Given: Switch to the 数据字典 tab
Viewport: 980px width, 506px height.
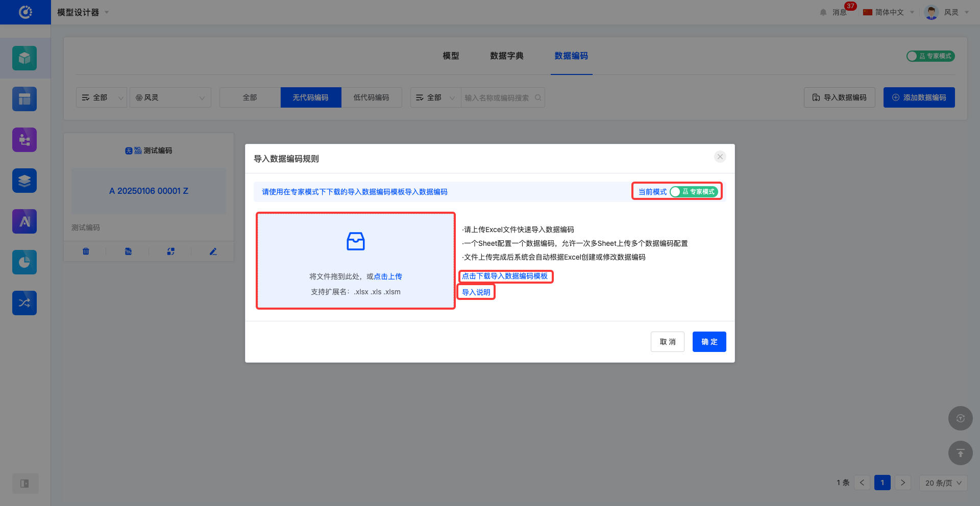Looking at the screenshot, I should 506,56.
